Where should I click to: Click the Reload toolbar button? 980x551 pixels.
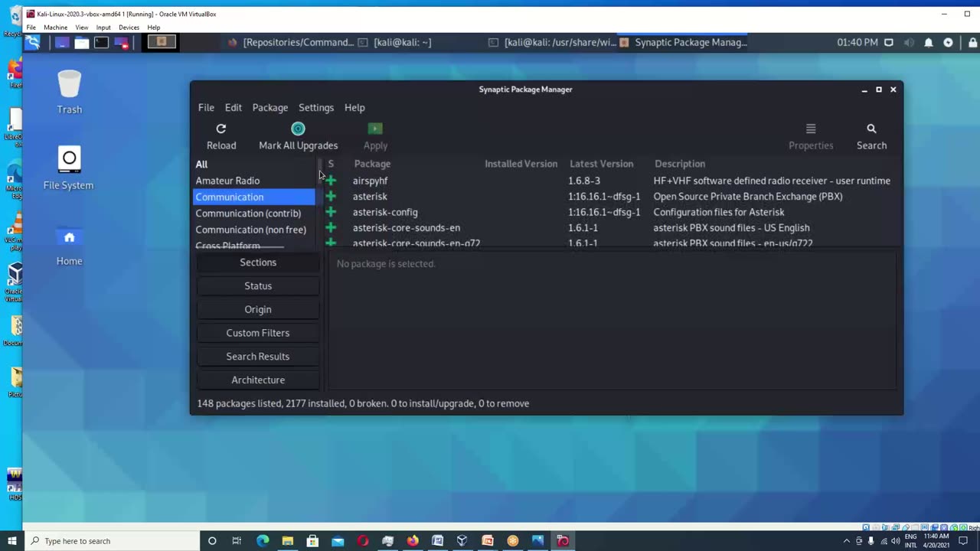[x=221, y=136]
